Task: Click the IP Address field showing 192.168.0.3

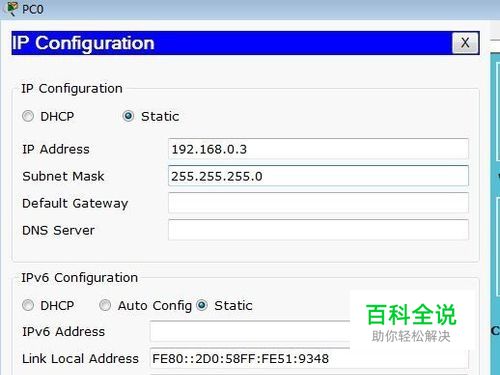Action: (318, 149)
